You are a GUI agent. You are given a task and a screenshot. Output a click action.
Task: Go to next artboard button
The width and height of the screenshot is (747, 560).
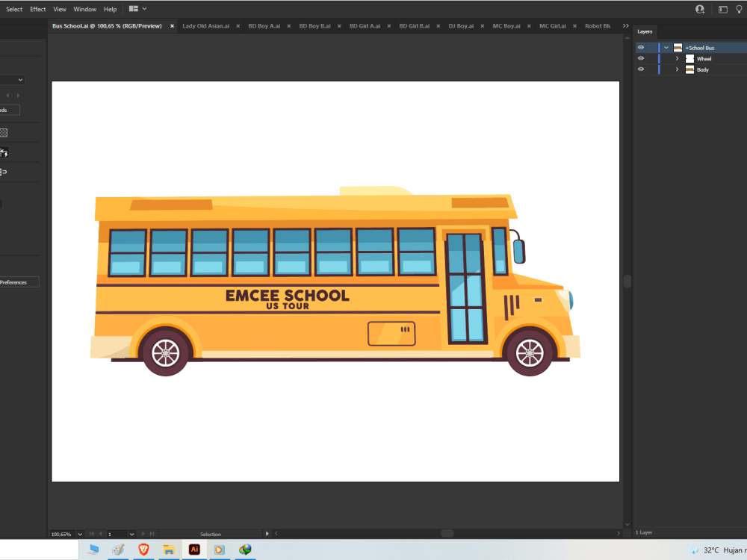coord(143,534)
